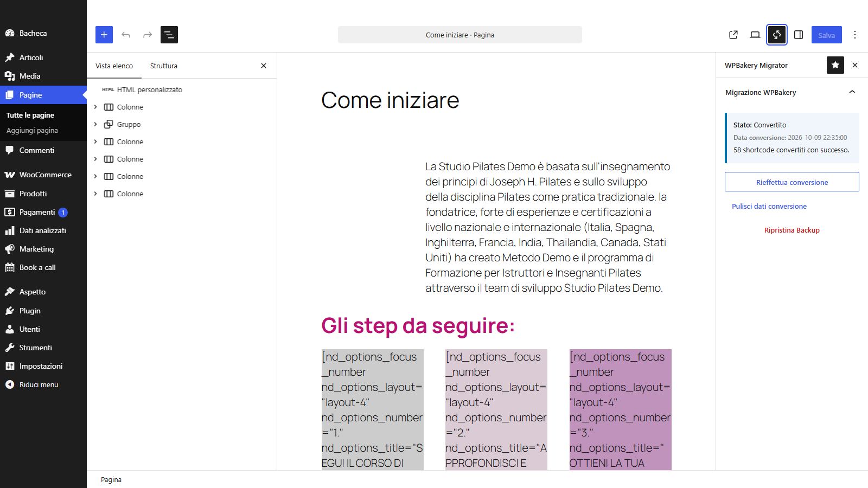
Task: Open Media menu
Action: 43,76
